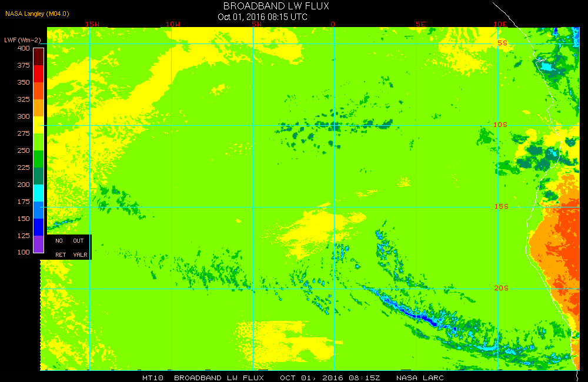Viewport: 588px width, 382px height.
Task: Select the deep blue 125–150 legend swatch
Action: point(39,227)
